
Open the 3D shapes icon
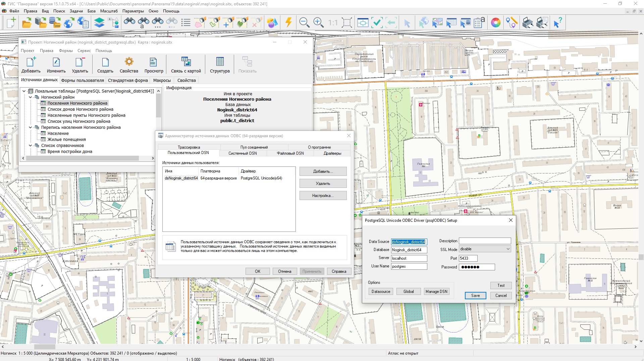(272, 23)
